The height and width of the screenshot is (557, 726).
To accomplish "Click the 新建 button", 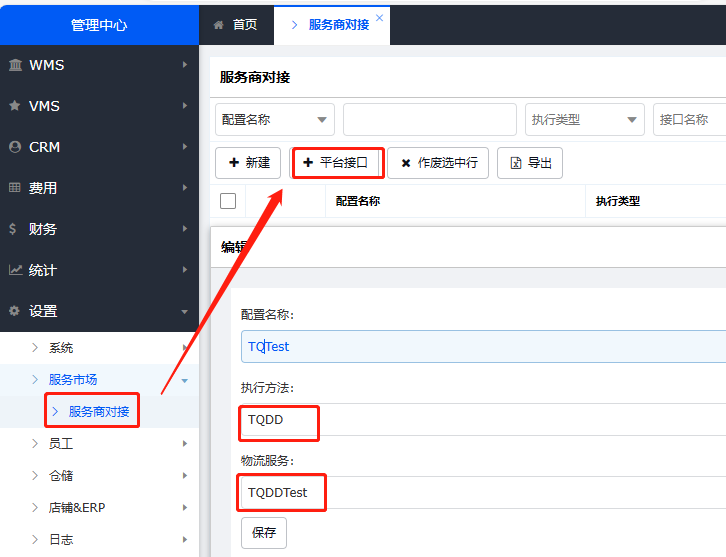I will (x=248, y=163).
